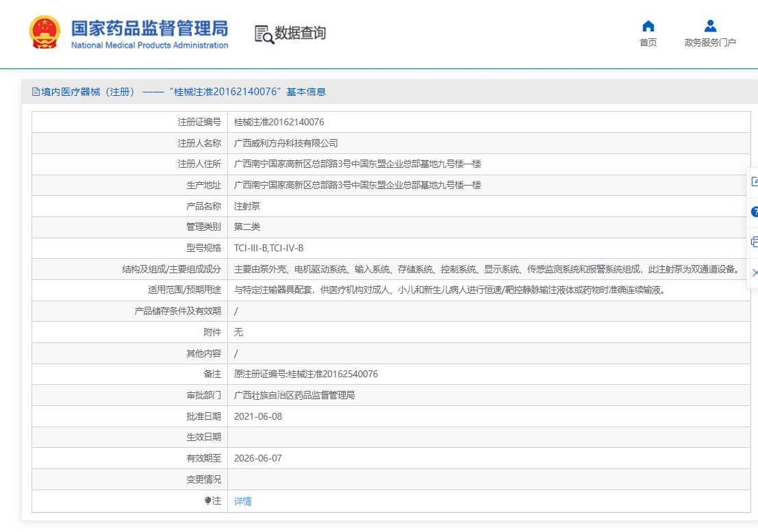This screenshot has width=758, height=532.
Task: Click the national emblem logo
Action: point(45,32)
